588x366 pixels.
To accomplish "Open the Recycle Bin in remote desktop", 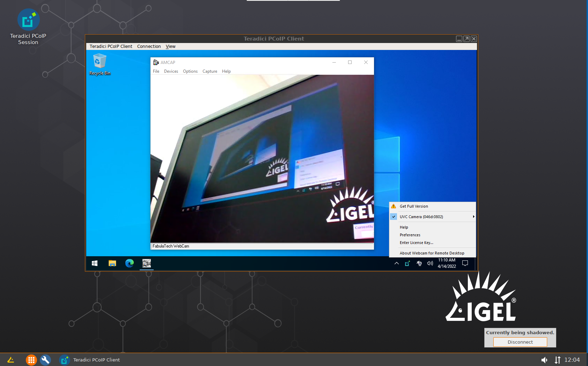I will click(100, 64).
